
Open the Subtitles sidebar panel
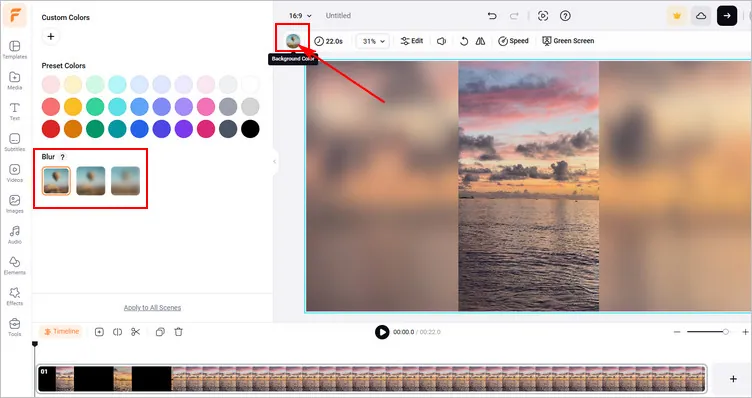tap(15, 142)
